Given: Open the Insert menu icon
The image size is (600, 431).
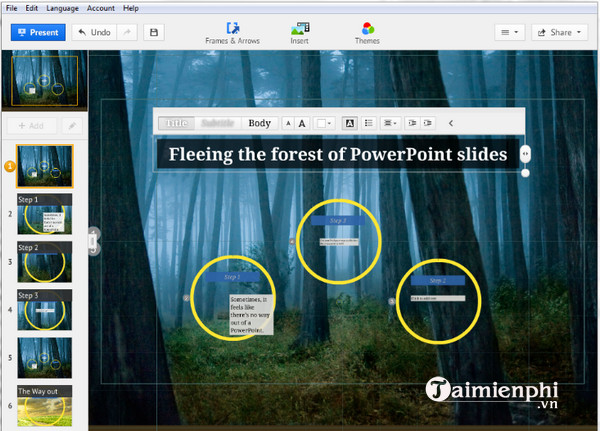Looking at the screenshot, I should point(300,33).
